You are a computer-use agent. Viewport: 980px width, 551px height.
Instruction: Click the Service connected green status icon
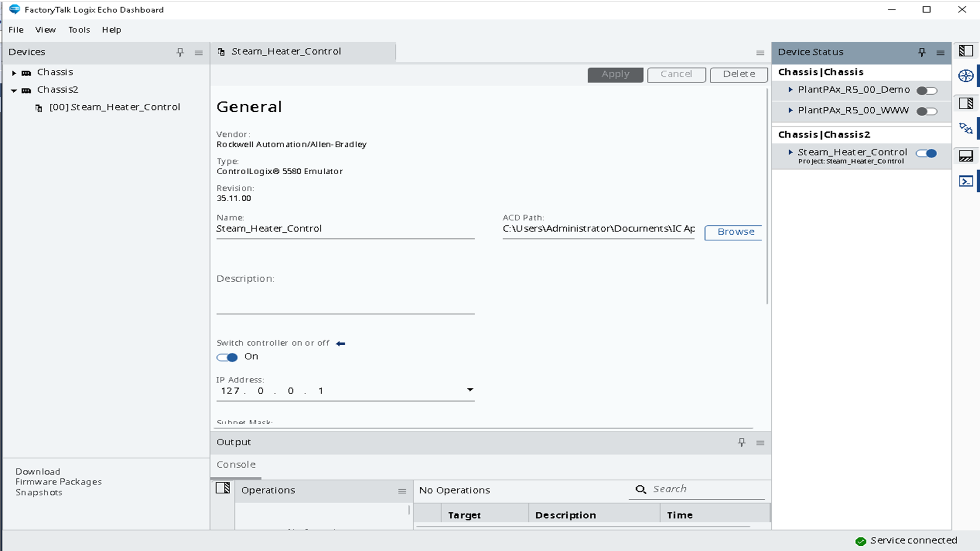861,541
